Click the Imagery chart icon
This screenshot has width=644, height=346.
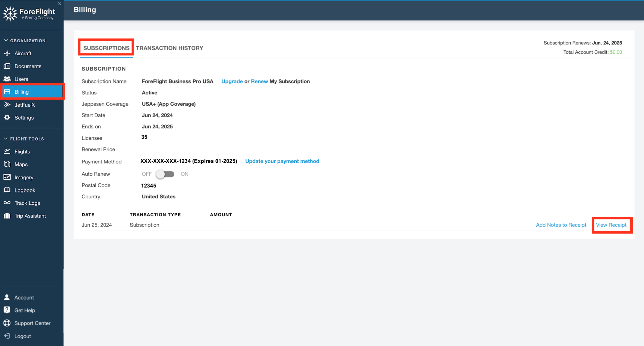point(7,177)
